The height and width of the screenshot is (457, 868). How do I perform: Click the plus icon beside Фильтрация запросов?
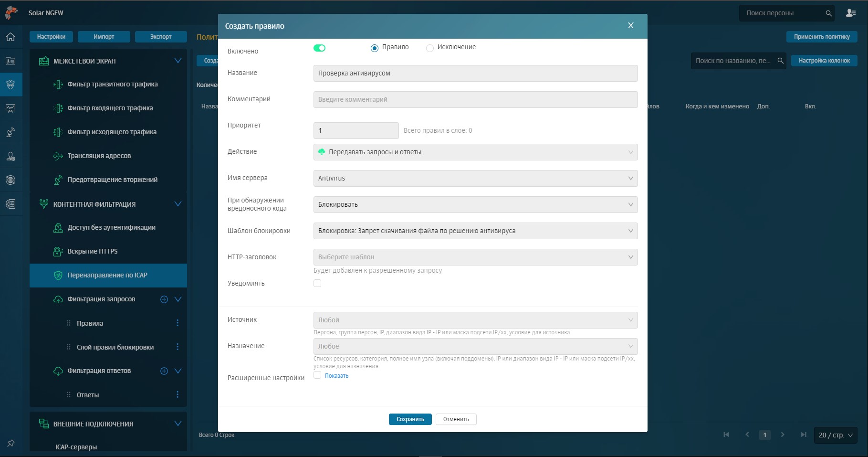[x=164, y=299]
